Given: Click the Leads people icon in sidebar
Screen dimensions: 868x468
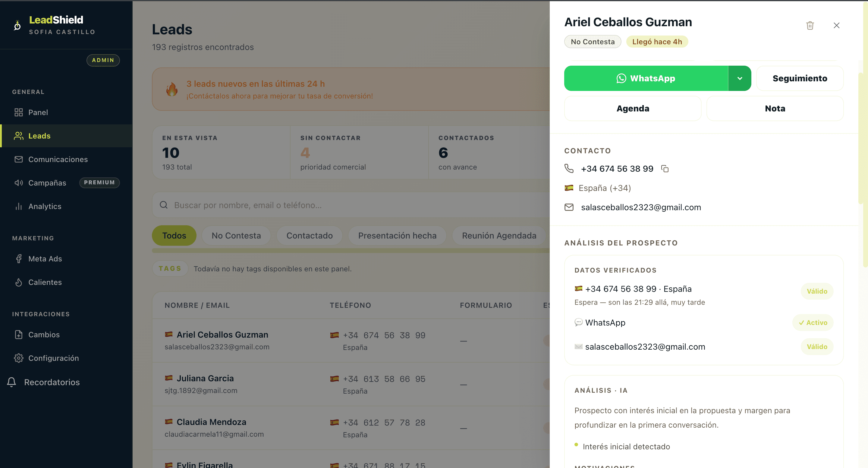Looking at the screenshot, I should 18,136.
